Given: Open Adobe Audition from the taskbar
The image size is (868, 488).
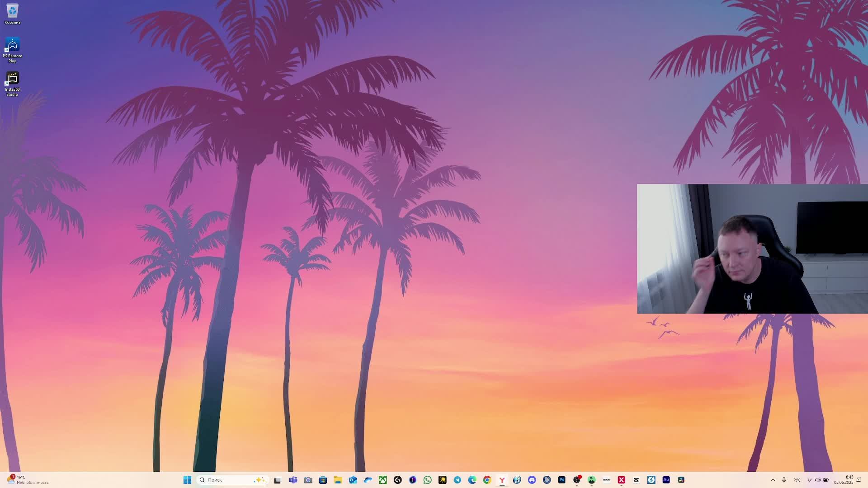Looking at the screenshot, I should point(666,480).
